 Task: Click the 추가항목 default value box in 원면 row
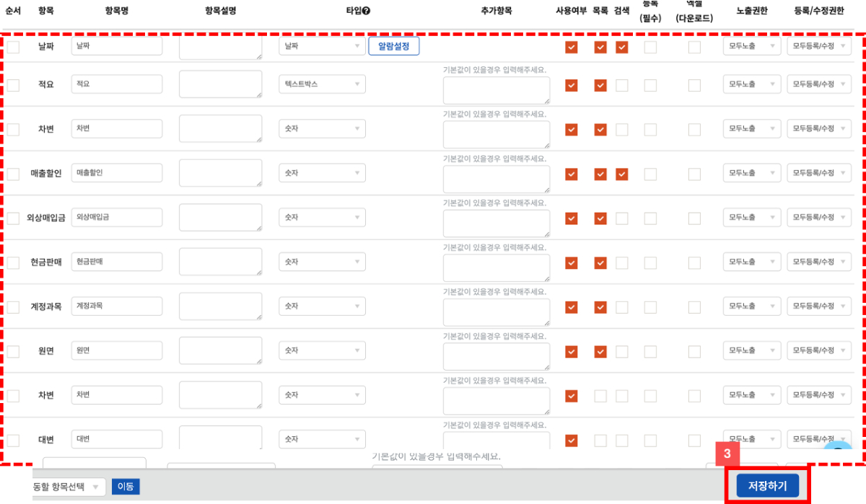[x=497, y=357]
